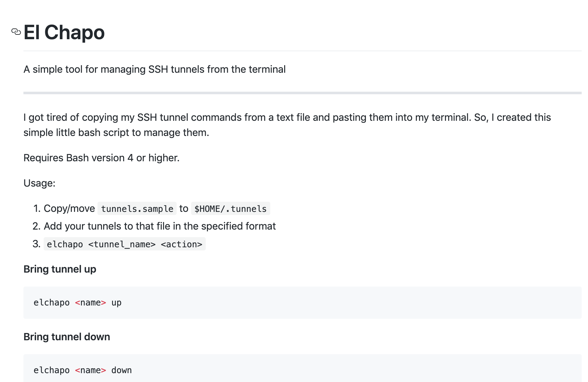Click the red <name> in the up command

[x=91, y=303]
